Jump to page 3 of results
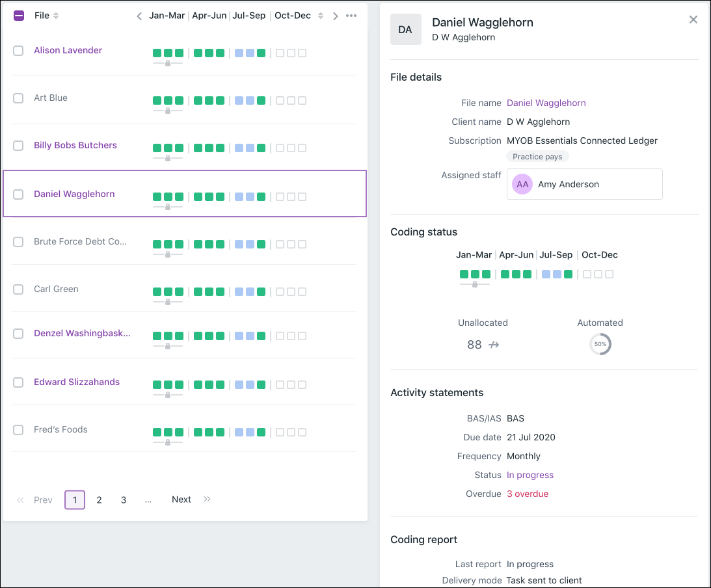This screenshot has height=588, width=711. (x=123, y=500)
